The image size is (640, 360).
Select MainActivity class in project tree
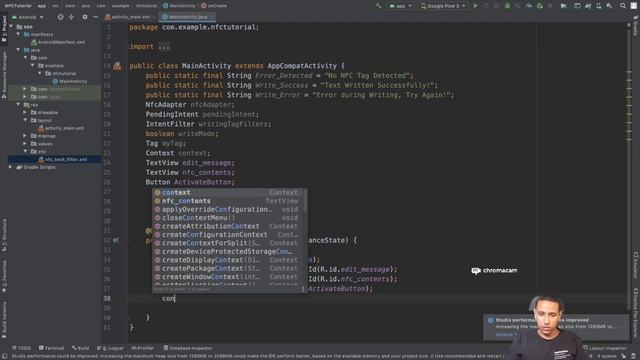click(69, 81)
